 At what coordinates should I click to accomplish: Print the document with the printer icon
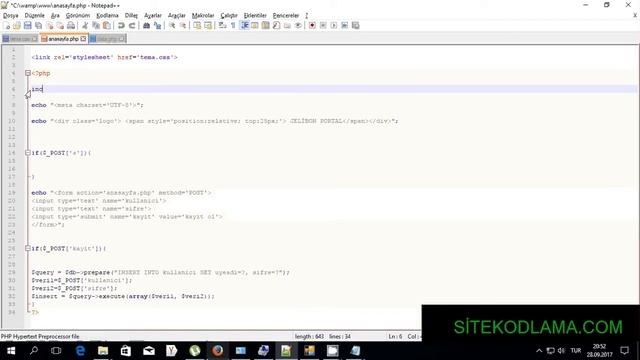pos(71,26)
